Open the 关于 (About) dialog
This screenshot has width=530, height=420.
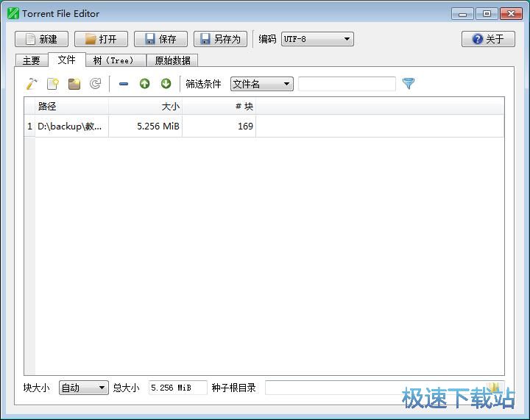pos(488,39)
